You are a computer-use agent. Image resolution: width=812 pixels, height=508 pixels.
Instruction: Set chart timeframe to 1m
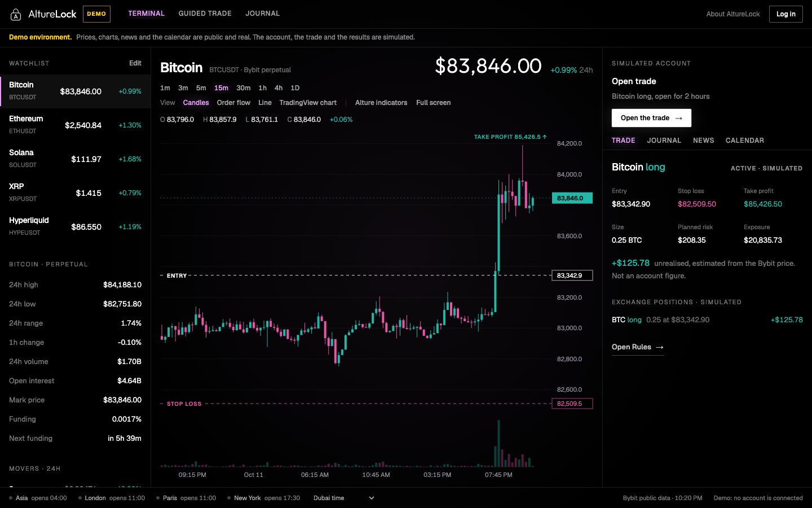click(165, 88)
